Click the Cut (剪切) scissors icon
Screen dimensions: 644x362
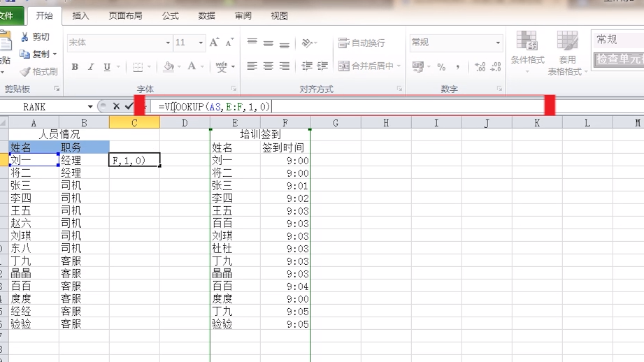tap(24, 37)
